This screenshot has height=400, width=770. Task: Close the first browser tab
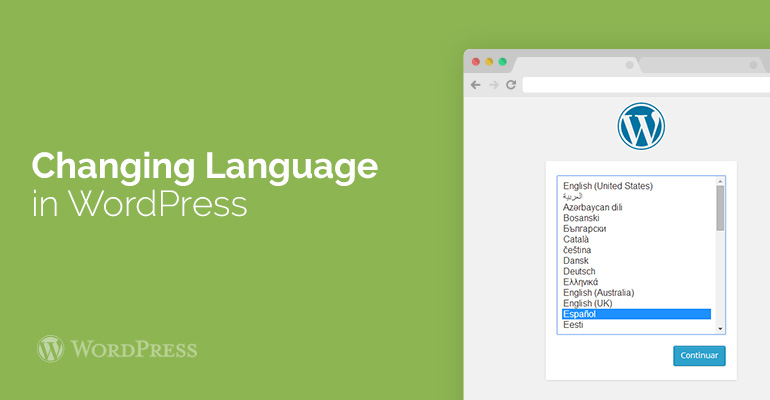pos(630,65)
